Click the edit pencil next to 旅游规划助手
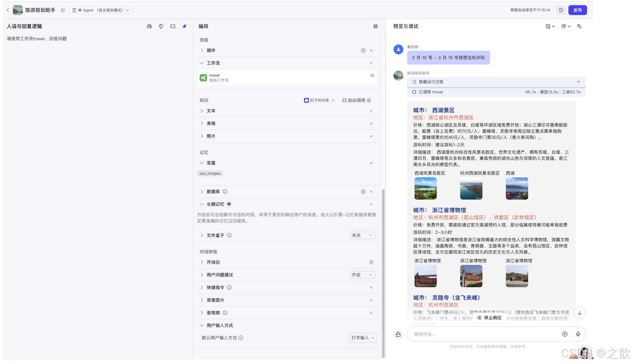Image resolution: width=632 pixels, height=364 pixels. (63, 10)
